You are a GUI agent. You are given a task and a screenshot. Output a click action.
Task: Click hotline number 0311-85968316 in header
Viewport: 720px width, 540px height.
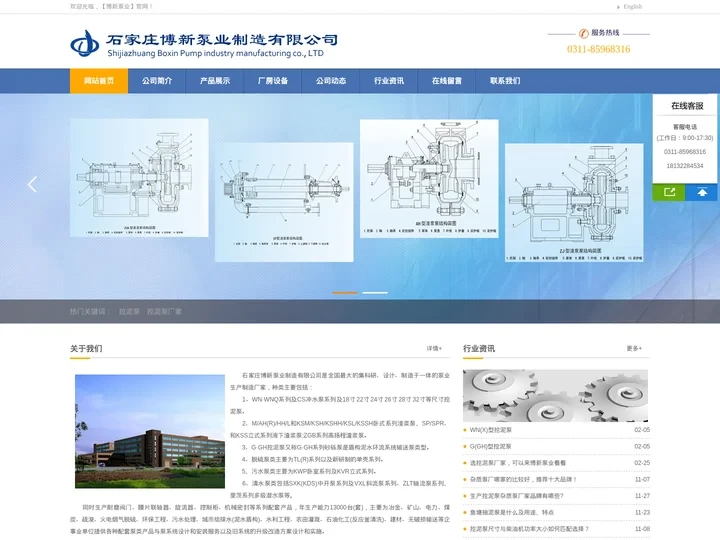coord(598,49)
